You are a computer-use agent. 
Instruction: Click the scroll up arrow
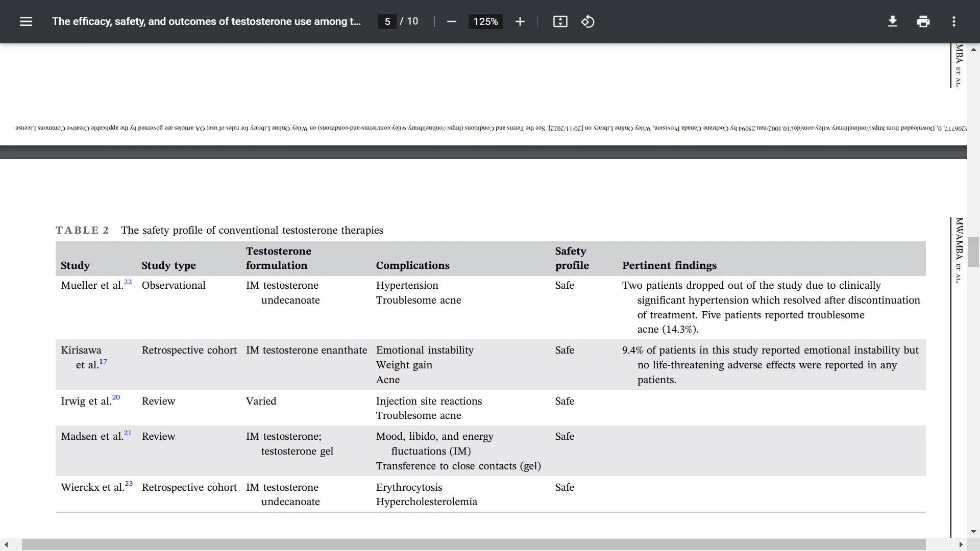click(973, 49)
